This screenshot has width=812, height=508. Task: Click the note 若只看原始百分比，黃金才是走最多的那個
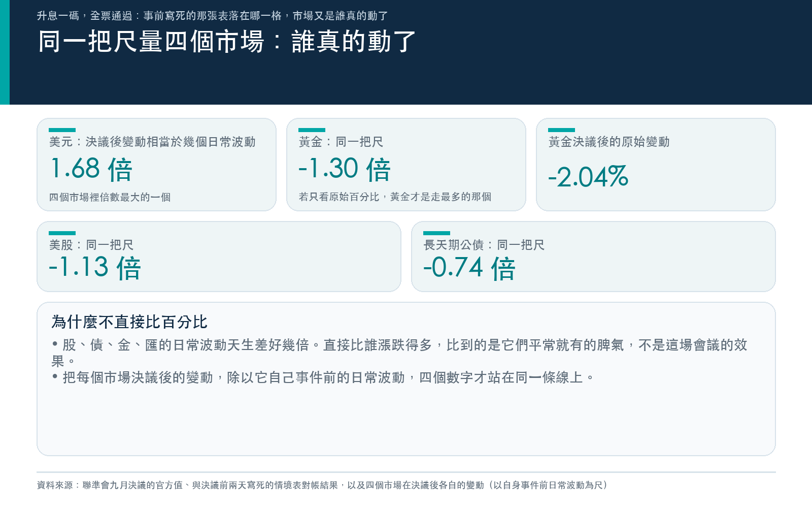tap(395, 197)
